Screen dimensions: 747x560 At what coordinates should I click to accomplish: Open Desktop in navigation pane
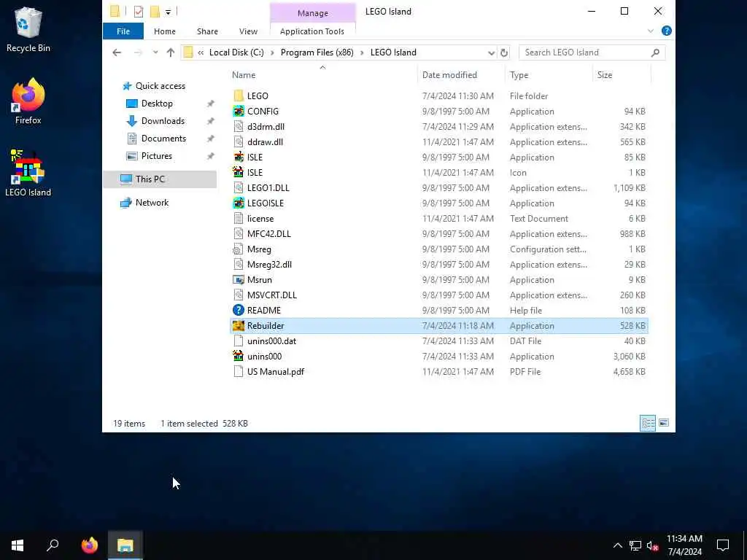tap(157, 104)
